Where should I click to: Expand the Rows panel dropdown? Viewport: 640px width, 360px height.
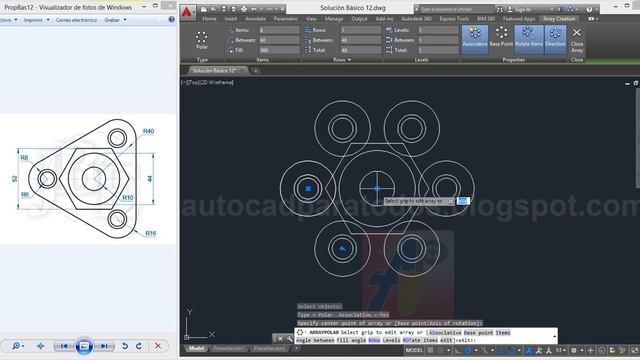click(342, 60)
